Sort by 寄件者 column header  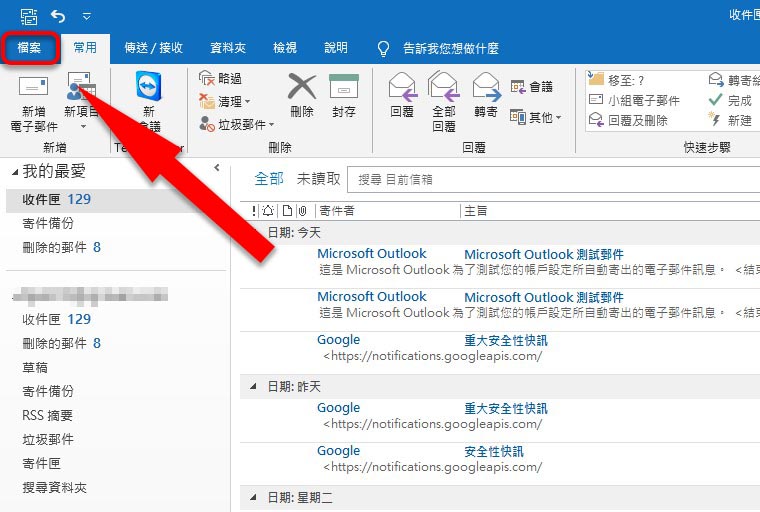tap(337, 210)
